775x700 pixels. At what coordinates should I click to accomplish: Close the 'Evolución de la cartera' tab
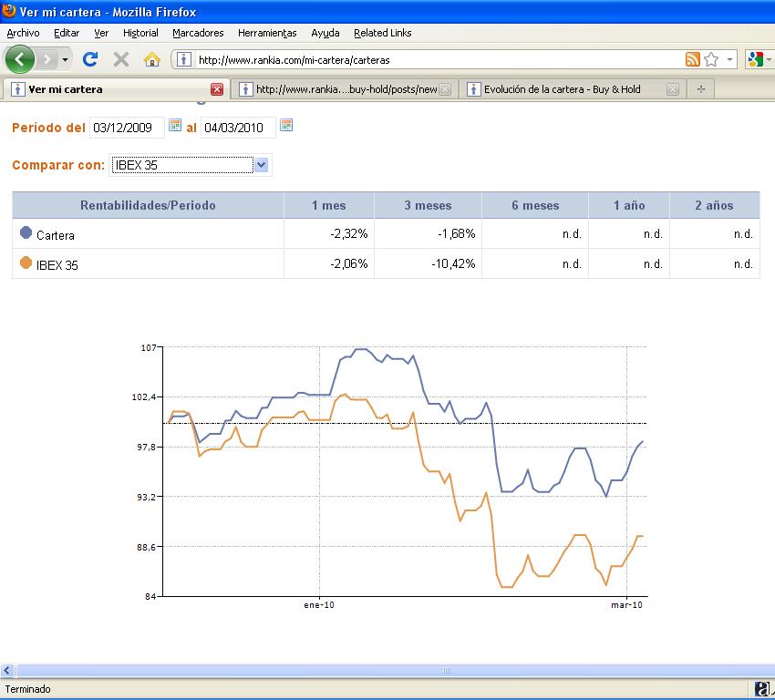coord(672,89)
